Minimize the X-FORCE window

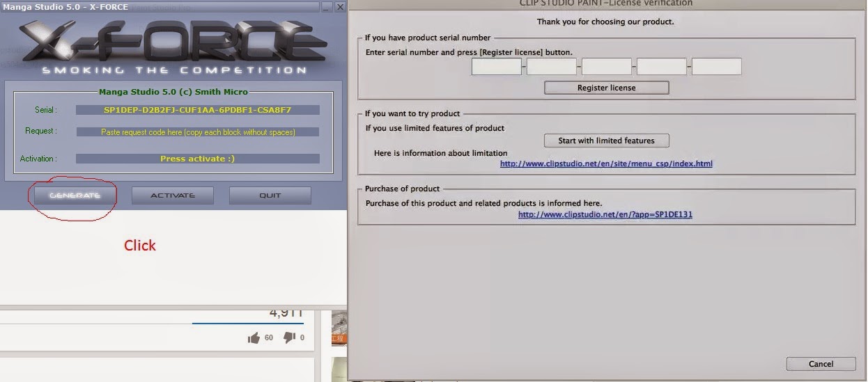point(326,6)
